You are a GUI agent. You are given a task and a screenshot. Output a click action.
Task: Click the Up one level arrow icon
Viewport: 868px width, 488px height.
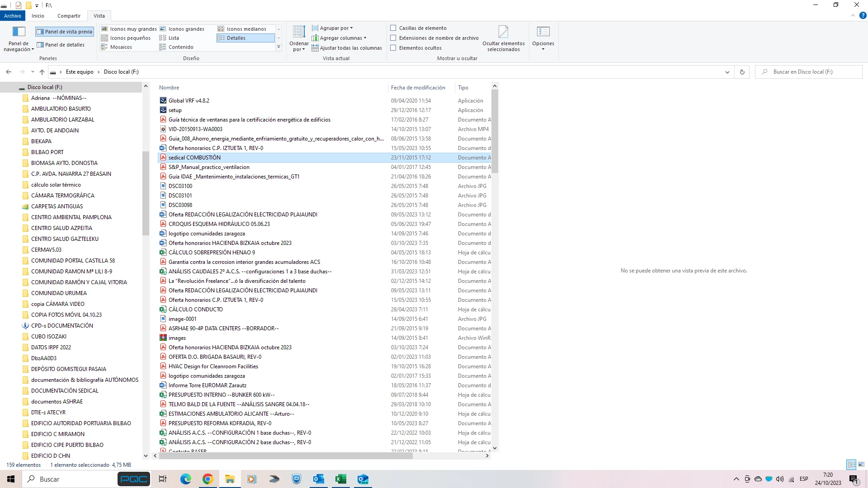coord(42,72)
